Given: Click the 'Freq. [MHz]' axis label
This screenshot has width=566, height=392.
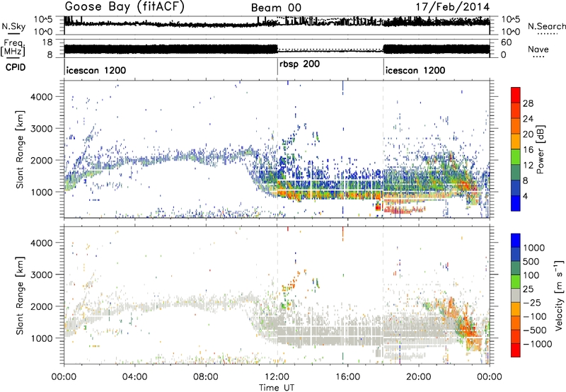Looking at the screenshot, I should (x=13, y=47).
